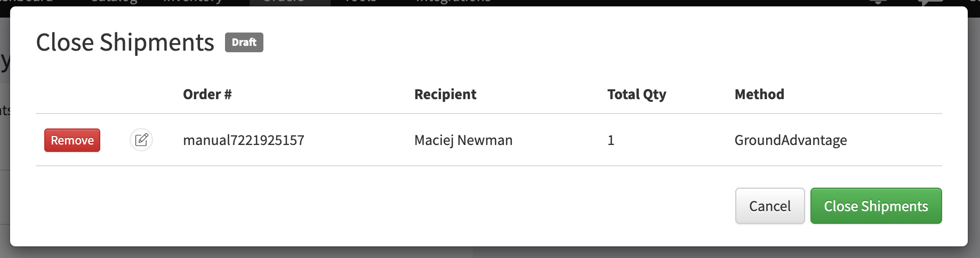Click the Total Qty column header

click(636, 94)
